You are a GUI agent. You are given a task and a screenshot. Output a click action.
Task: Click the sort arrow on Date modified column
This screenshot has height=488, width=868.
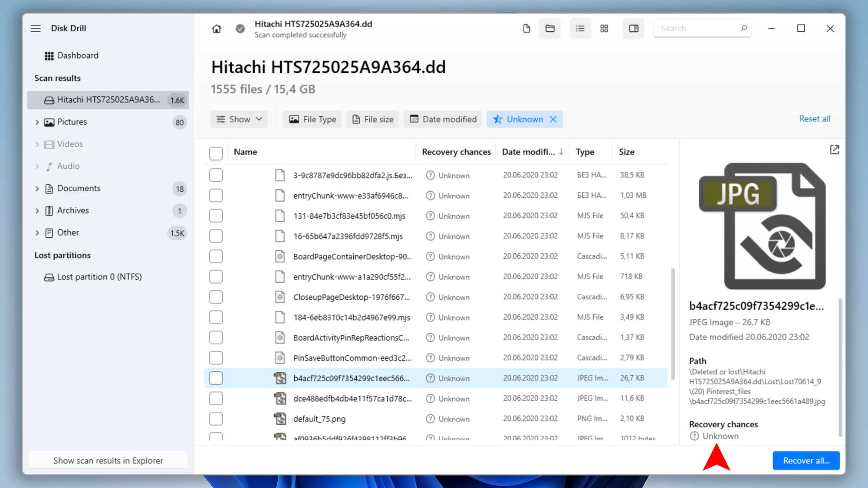[x=561, y=151]
